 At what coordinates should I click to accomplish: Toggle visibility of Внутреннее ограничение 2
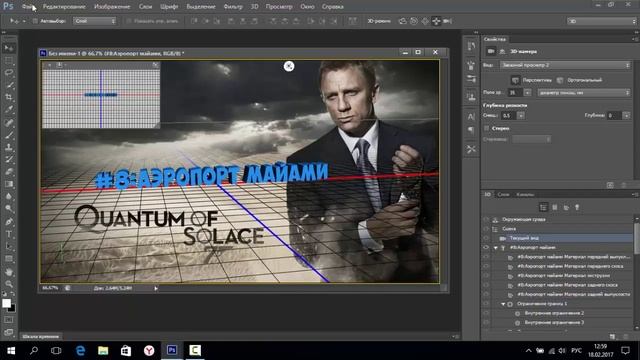486,313
